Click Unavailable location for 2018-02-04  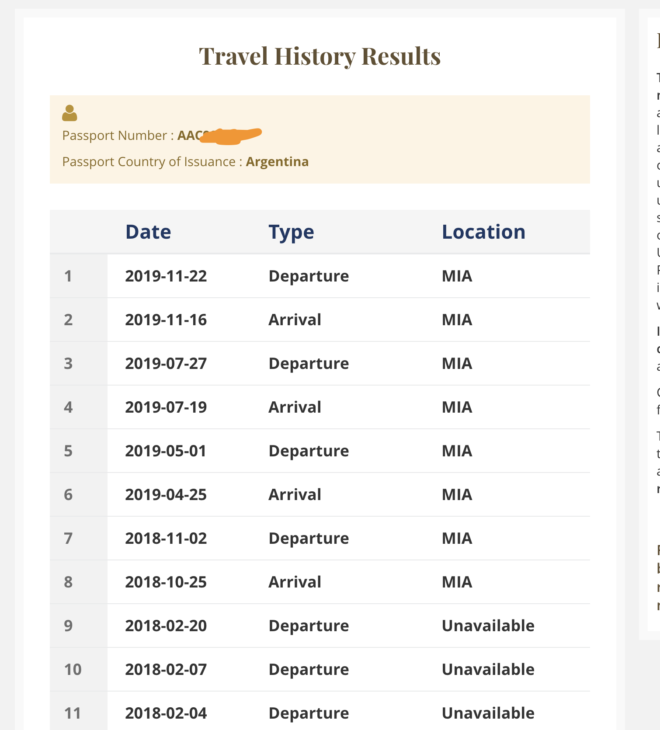click(488, 713)
